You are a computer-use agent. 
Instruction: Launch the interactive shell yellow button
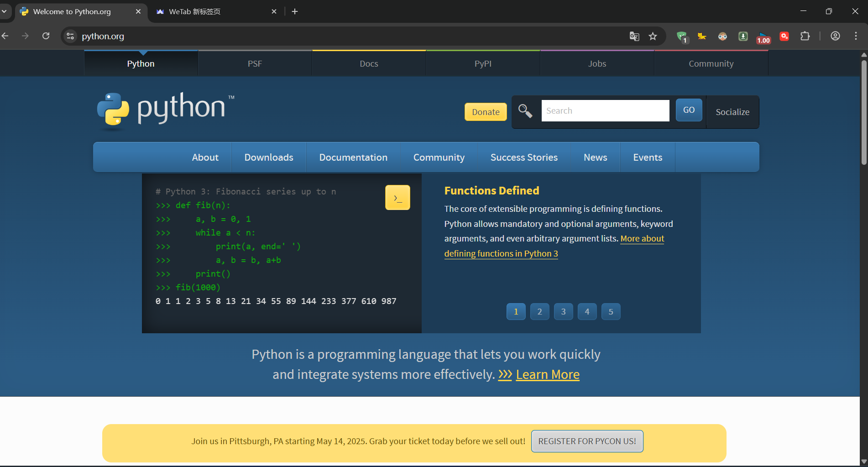397,198
